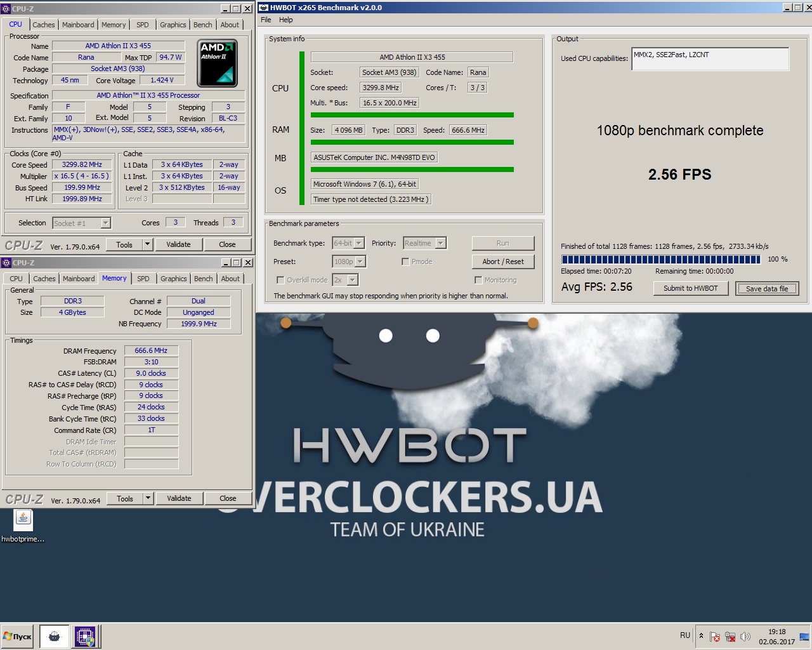Click the Timer type not detected field

(371, 199)
